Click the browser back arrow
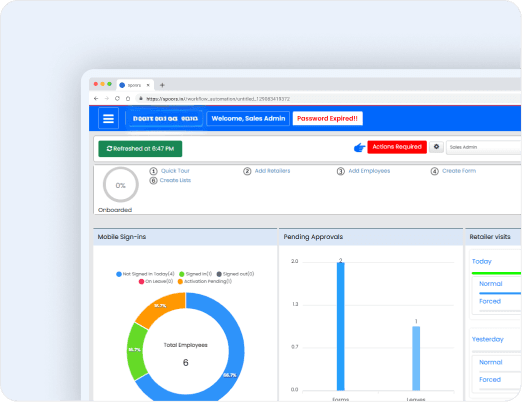 [x=96, y=99]
